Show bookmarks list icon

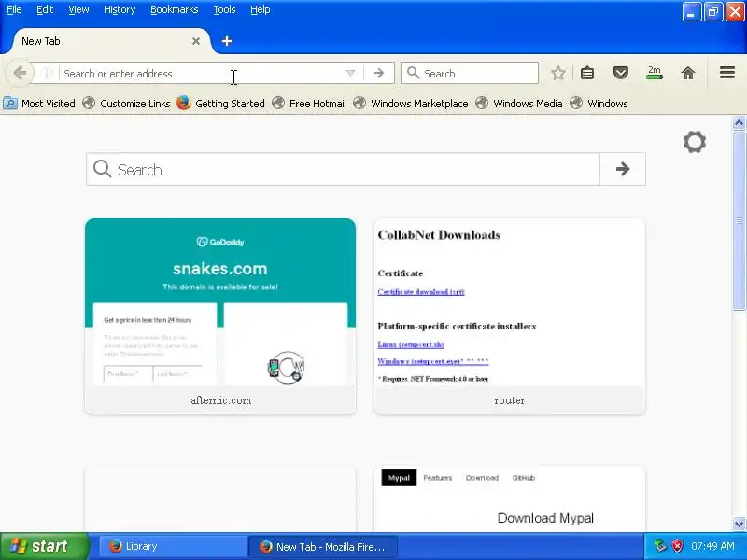(587, 74)
